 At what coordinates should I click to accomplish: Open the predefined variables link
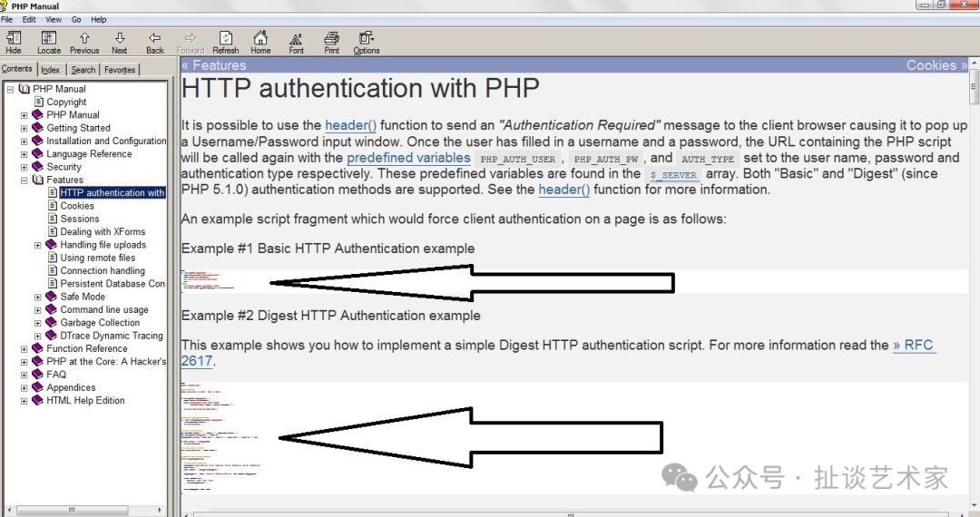click(408, 158)
